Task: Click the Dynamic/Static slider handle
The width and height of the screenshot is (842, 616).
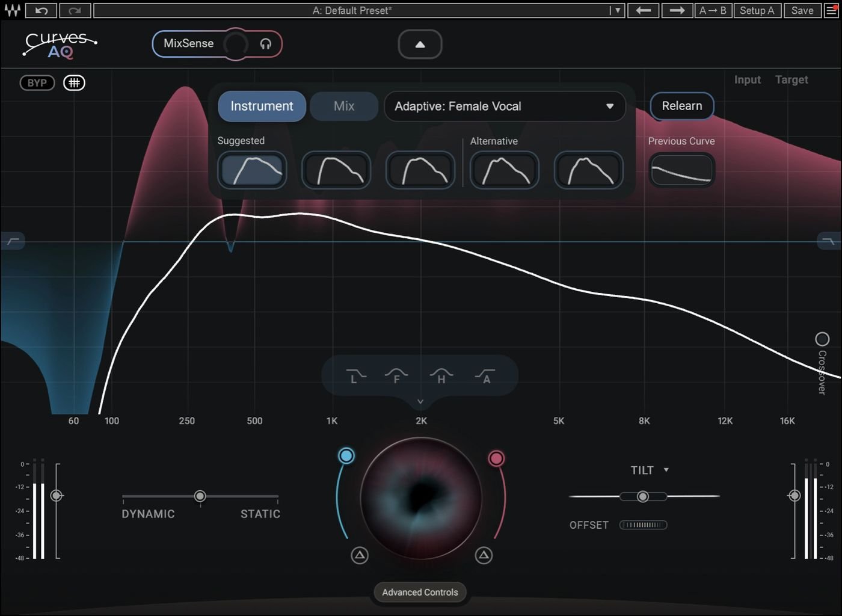Action: [200, 496]
